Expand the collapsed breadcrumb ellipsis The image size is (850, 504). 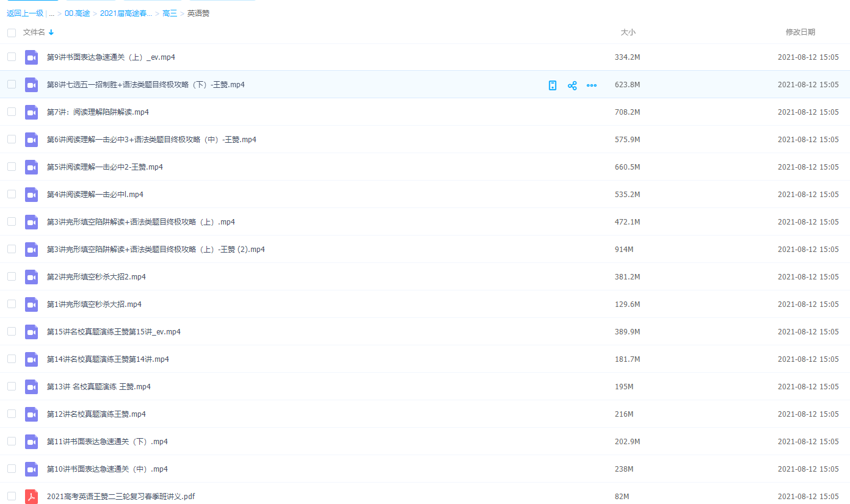coord(52,13)
